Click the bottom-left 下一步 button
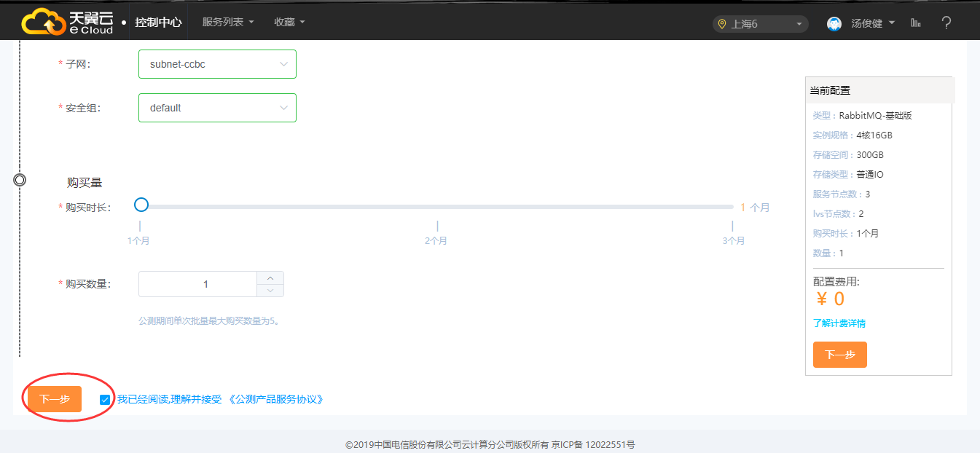The height and width of the screenshot is (453, 980). (x=55, y=399)
